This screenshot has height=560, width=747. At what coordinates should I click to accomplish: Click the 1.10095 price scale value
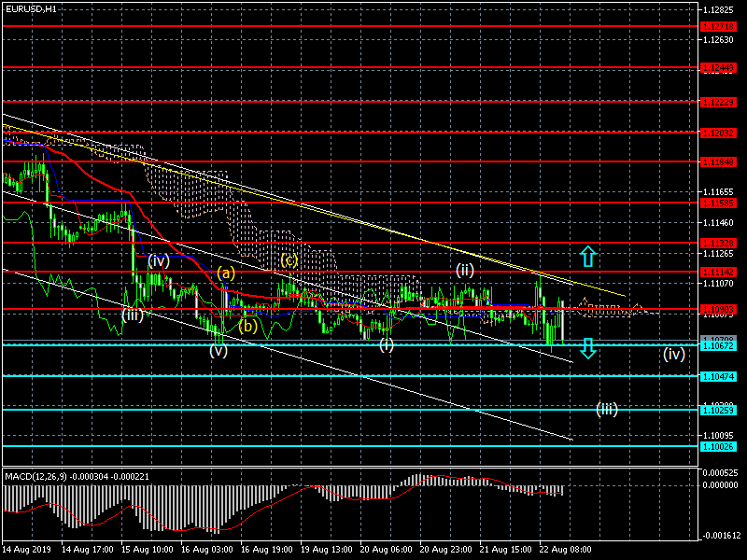click(x=718, y=436)
